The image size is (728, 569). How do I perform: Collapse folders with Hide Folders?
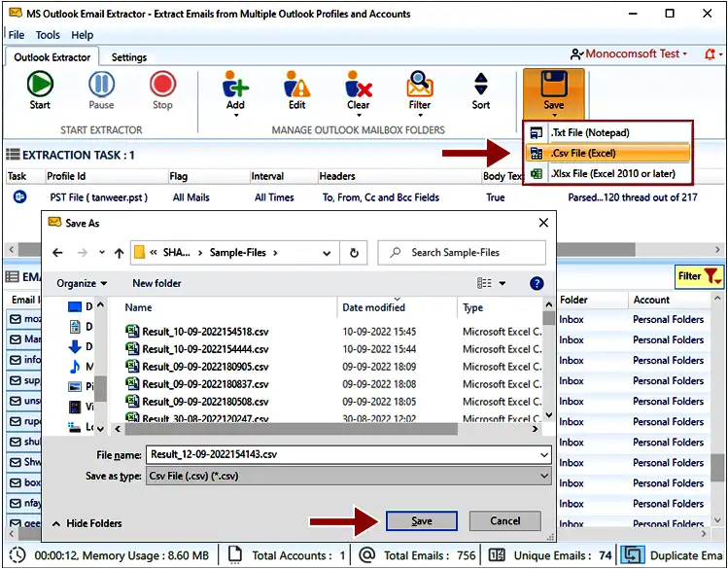(87, 523)
